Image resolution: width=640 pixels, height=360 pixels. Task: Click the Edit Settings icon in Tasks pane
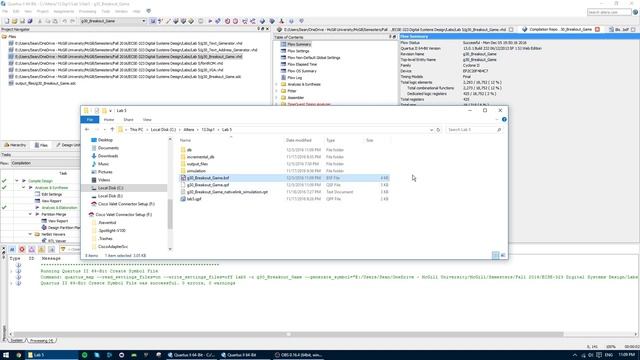pos(37,194)
